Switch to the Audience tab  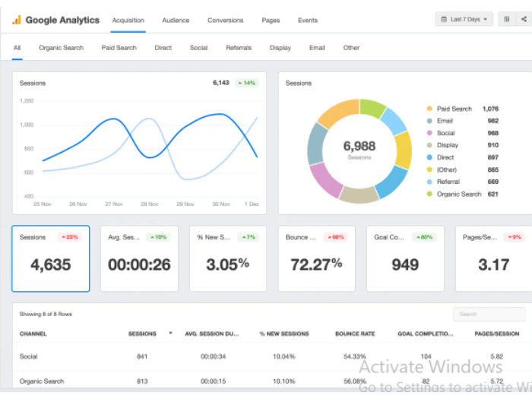click(x=176, y=21)
